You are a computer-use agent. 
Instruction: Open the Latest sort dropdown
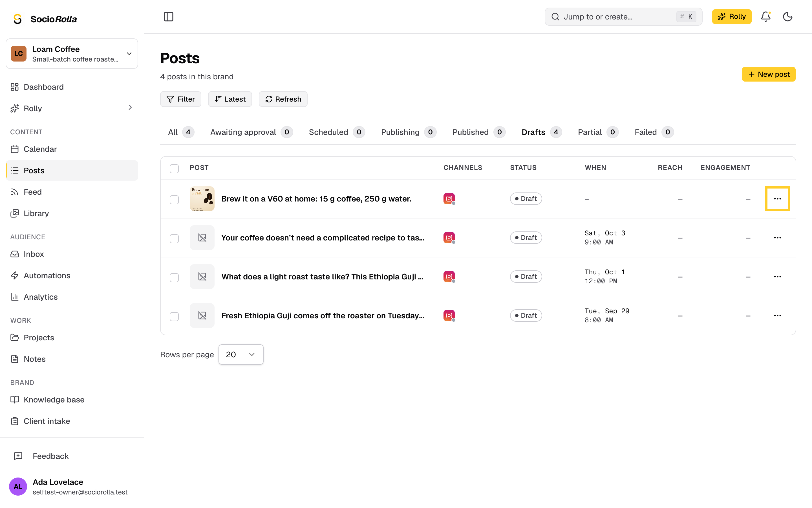pos(230,99)
